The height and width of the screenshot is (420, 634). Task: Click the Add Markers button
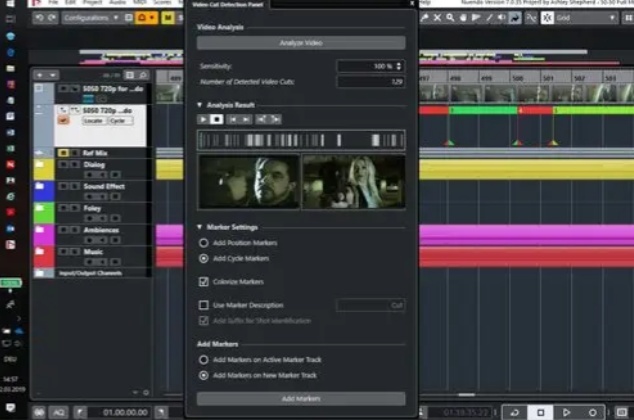301,398
